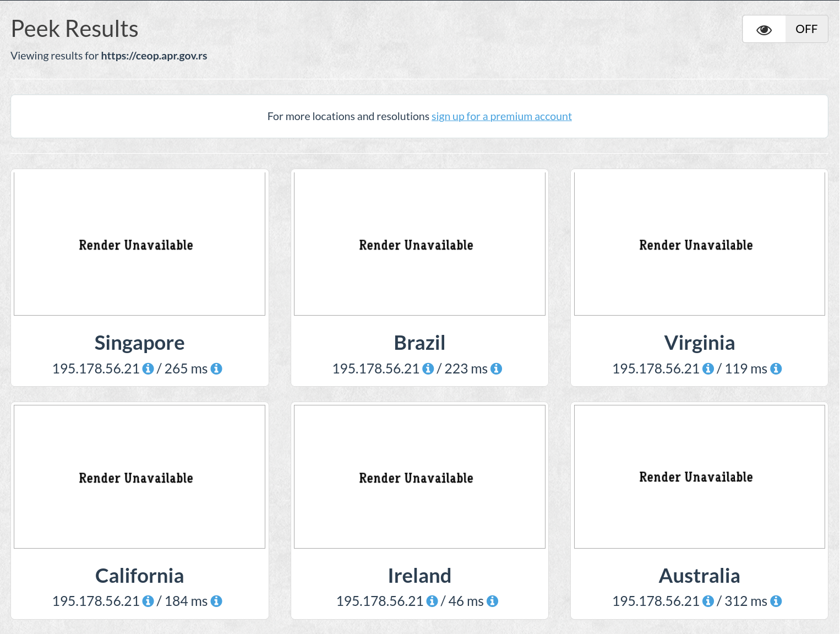Viewport: 840px width, 634px height.
Task: Click info icon next to 312 ms
Action: tap(776, 601)
